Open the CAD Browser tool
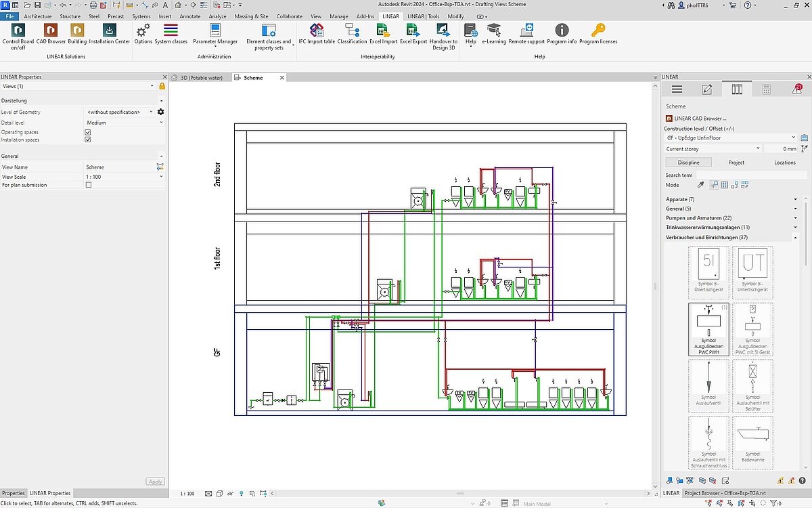Screen dimensions: 812x508 [51, 30]
